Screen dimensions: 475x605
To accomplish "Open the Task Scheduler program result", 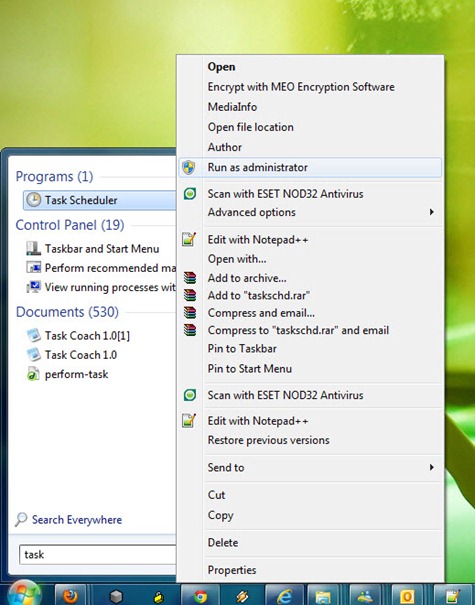I will click(100, 200).
